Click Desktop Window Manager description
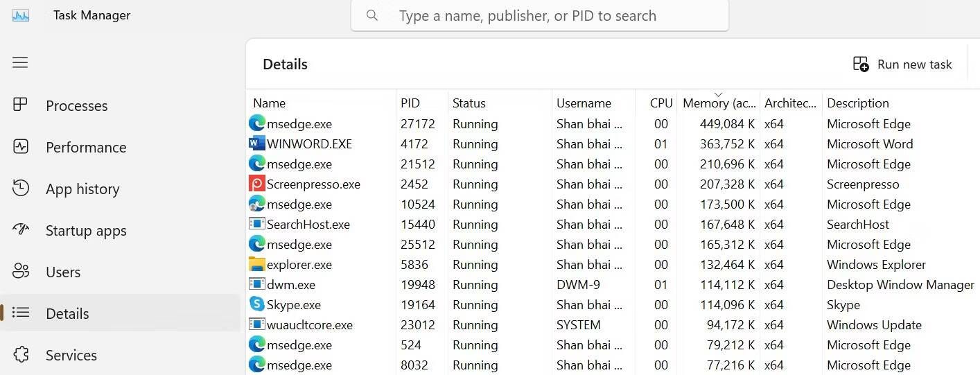Viewport: 980px width, 375px height. point(900,284)
